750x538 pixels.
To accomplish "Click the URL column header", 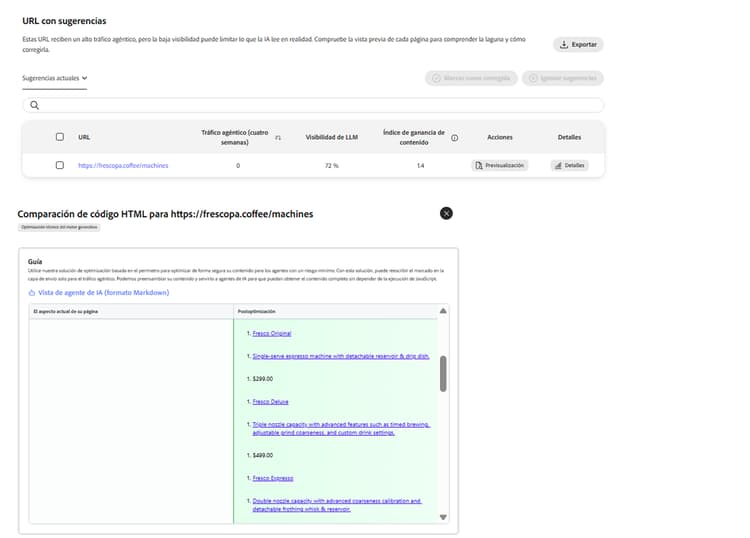I will (84, 137).
